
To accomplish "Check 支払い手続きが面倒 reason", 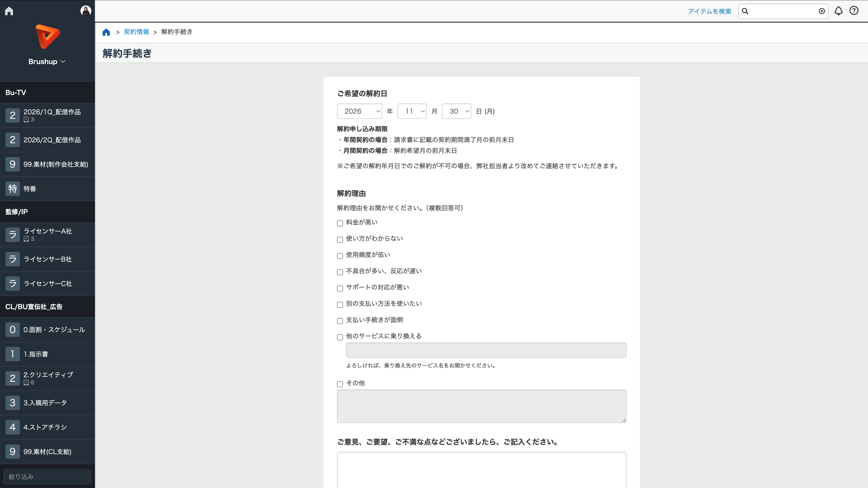I will click(340, 321).
